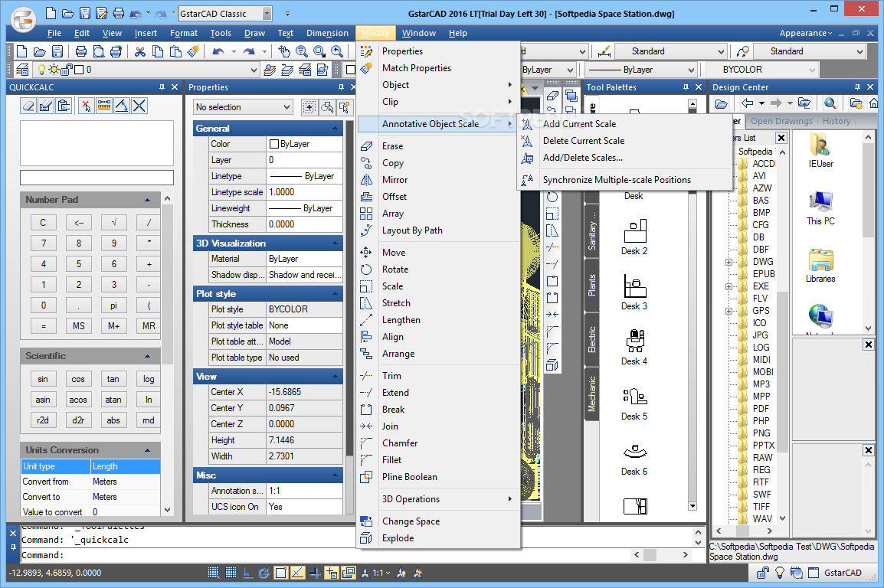The image size is (884, 588).
Task: Choose Delete Current Scale from the submenu
Action: [x=624, y=141]
